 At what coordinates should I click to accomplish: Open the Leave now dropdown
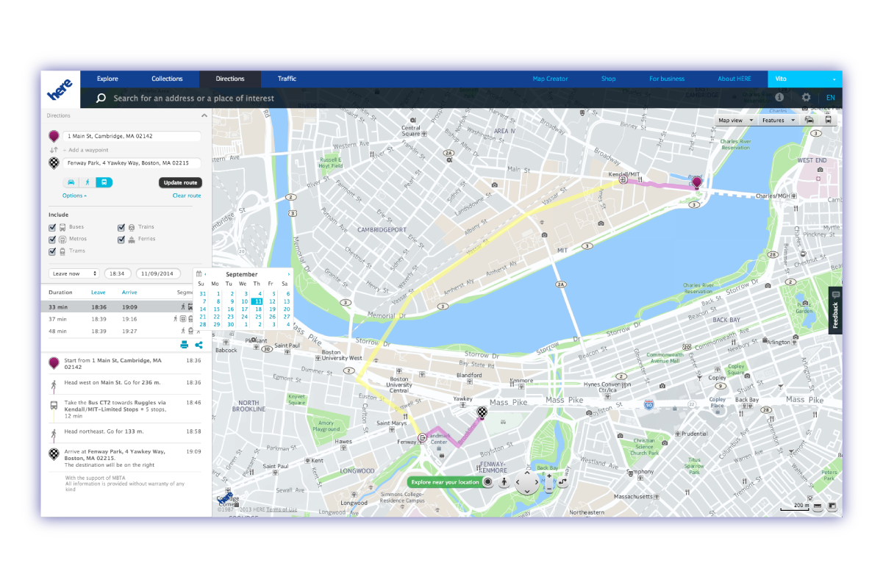click(74, 273)
